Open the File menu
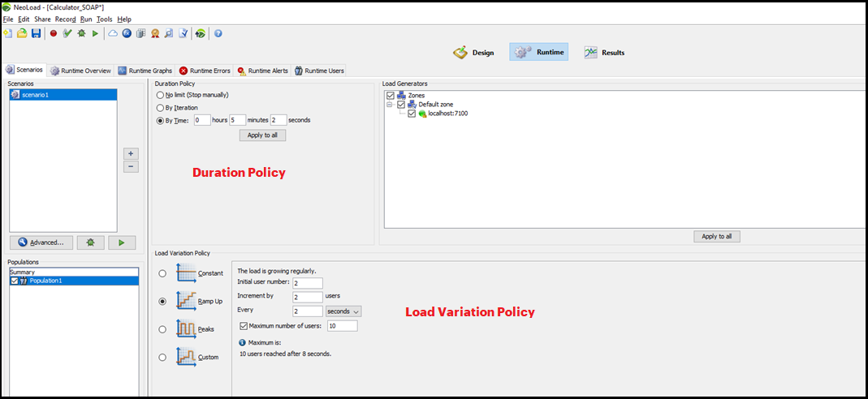Image resolution: width=868 pixels, height=399 pixels. point(8,19)
